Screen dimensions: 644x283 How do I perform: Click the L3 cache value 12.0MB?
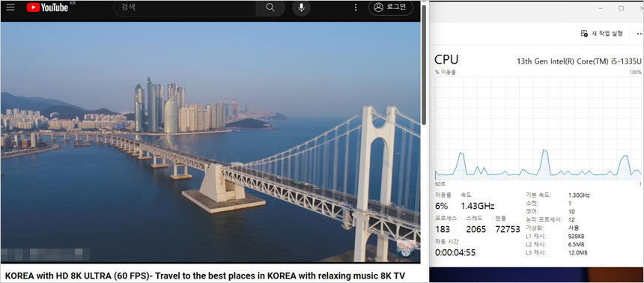578,252
